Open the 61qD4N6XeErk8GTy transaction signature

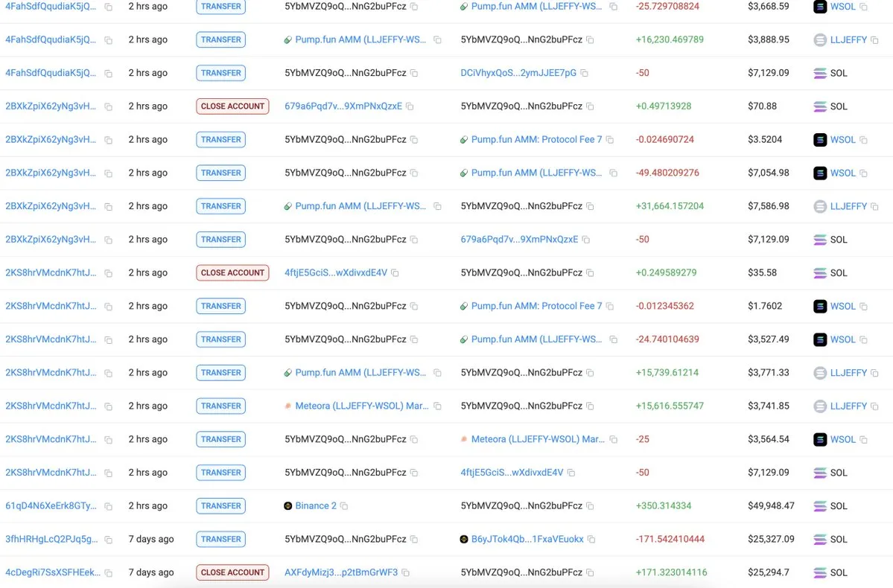pos(51,505)
